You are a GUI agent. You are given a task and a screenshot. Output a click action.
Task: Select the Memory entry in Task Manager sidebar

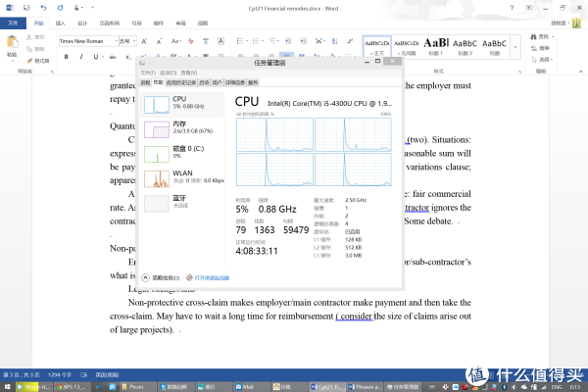(182, 129)
